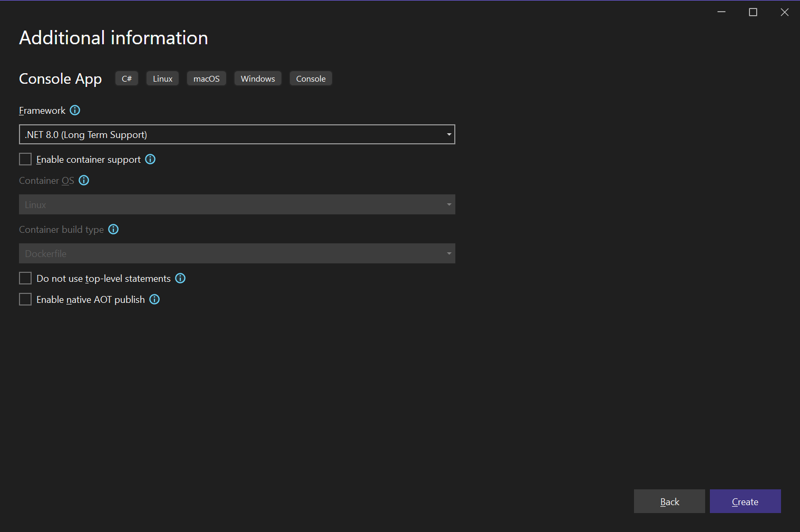This screenshot has height=532, width=800.
Task: Open the Container OS dropdown
Action: [x=448, y=204]
